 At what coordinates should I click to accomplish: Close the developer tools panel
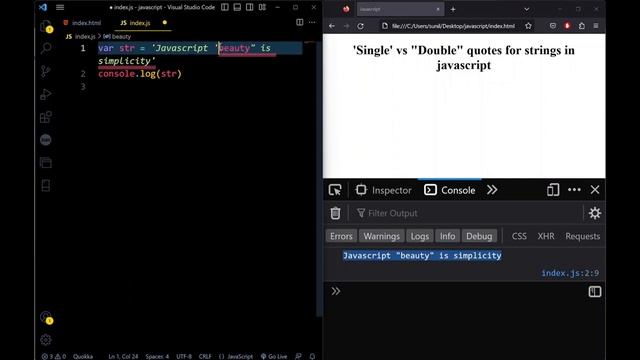(595, 190)
